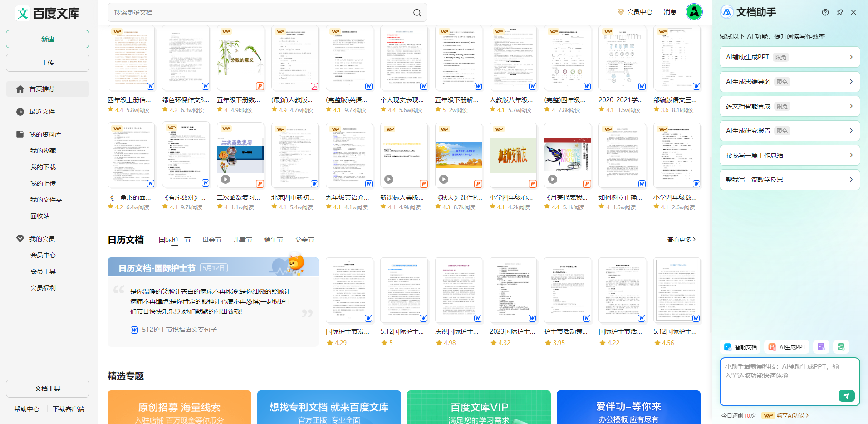Open 原创招募 海量线索 banner
Viewport: 868px width, 424px height.
[179, 407]
